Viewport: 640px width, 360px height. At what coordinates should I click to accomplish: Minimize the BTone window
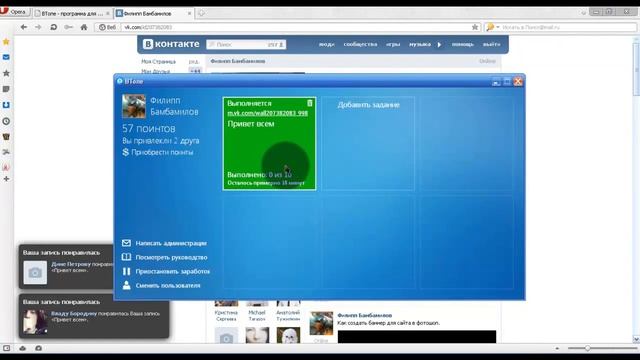point(496,82)
